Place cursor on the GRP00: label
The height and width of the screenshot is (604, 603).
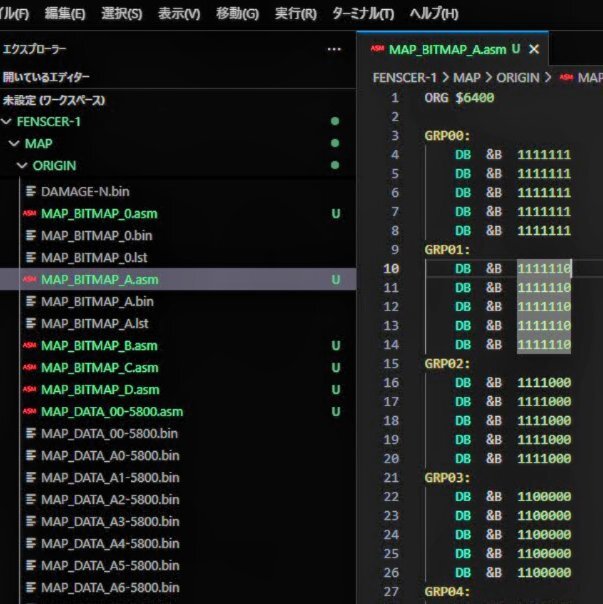[x=447, y=136]
